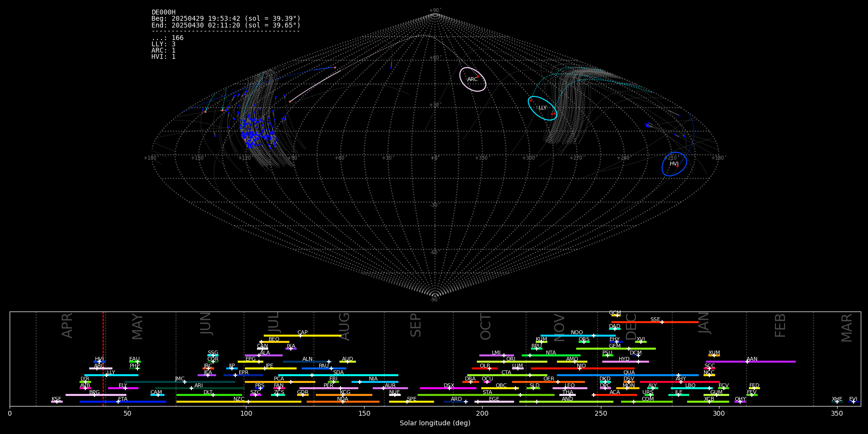Click the APR month label in timeline

[68, 325]
